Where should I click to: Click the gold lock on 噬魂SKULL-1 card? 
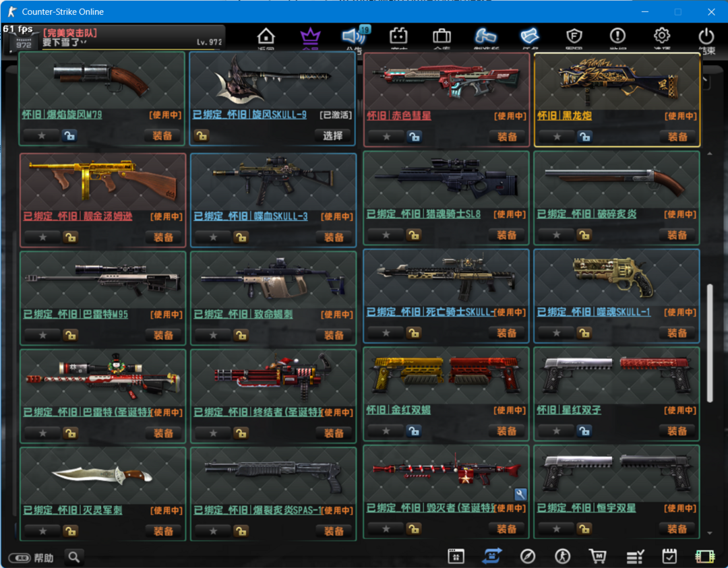coord(584,334)
